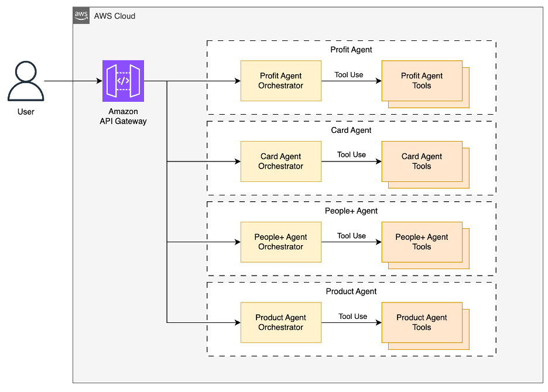Screen dimensions: 548x392
Task: Select the Product Agent group title
Action: tap(351, 291)
